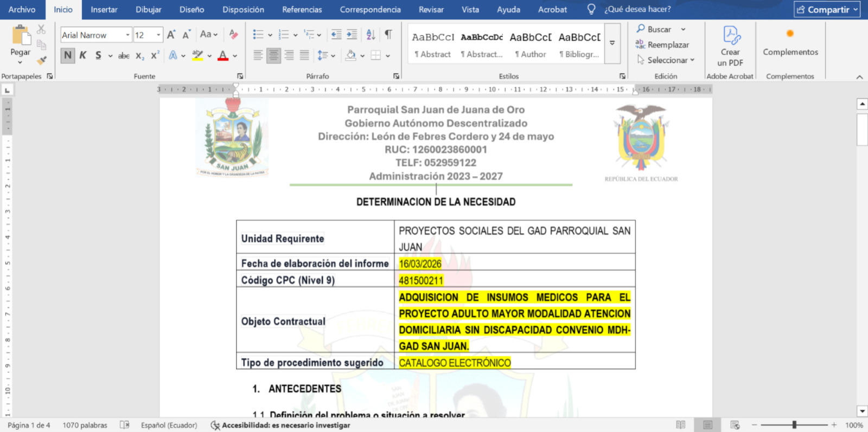Click the Reemplazar button
Viewport: 868px width, 432px height.
tap(662, 45)
